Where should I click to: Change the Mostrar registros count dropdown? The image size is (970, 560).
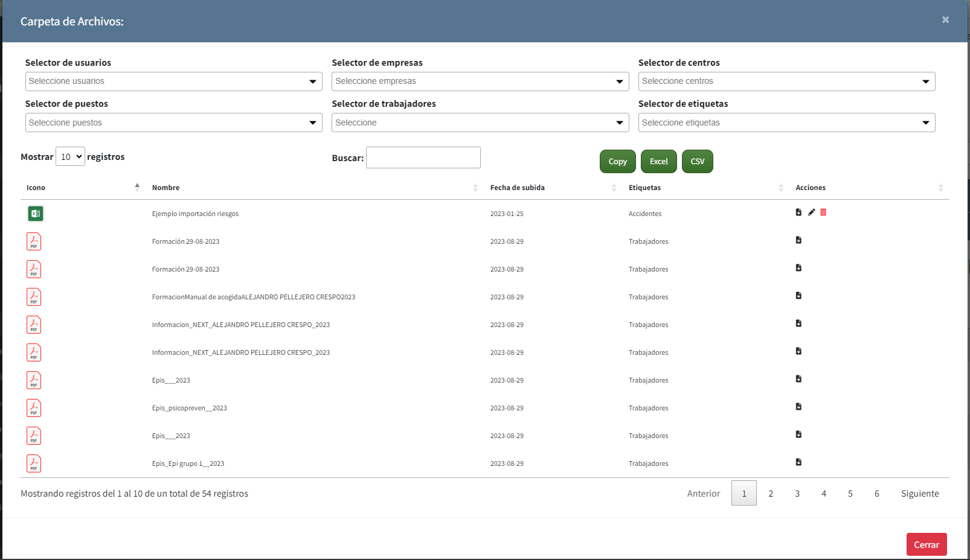70,157
